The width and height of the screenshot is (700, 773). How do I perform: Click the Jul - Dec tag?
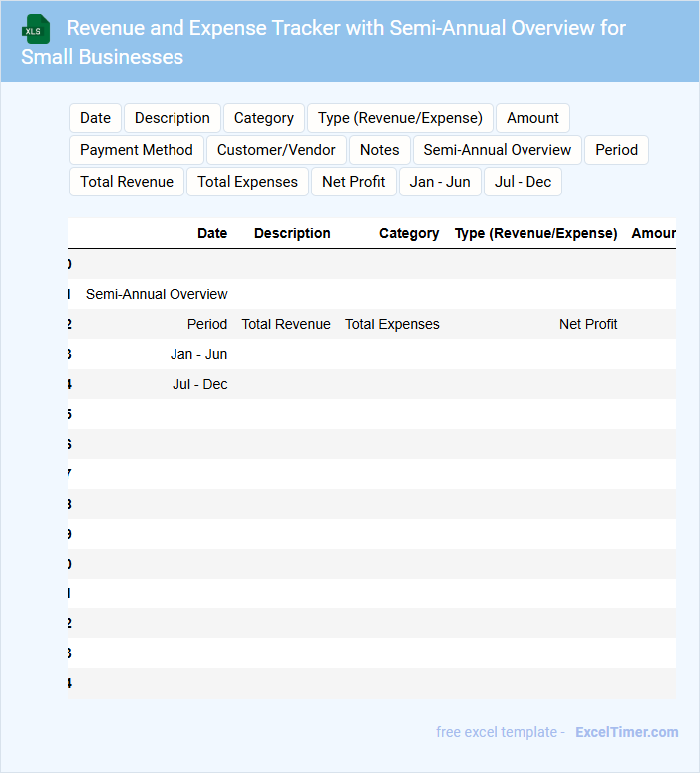523,182
